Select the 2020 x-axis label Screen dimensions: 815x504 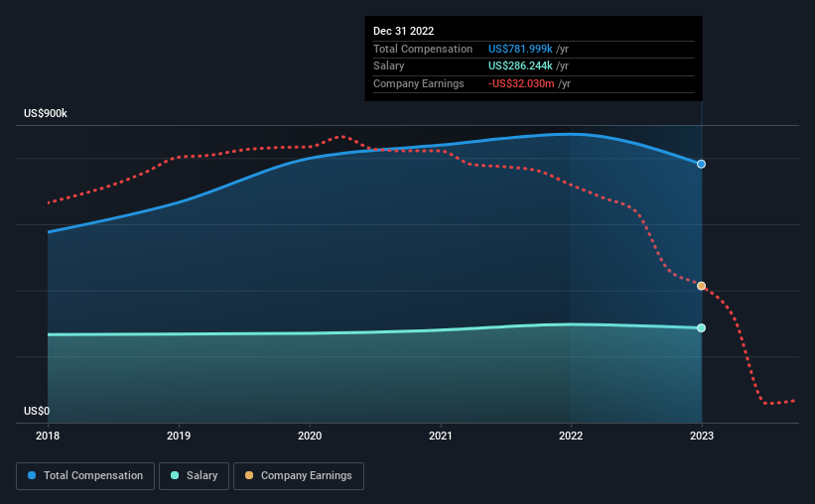coord(310,436)
